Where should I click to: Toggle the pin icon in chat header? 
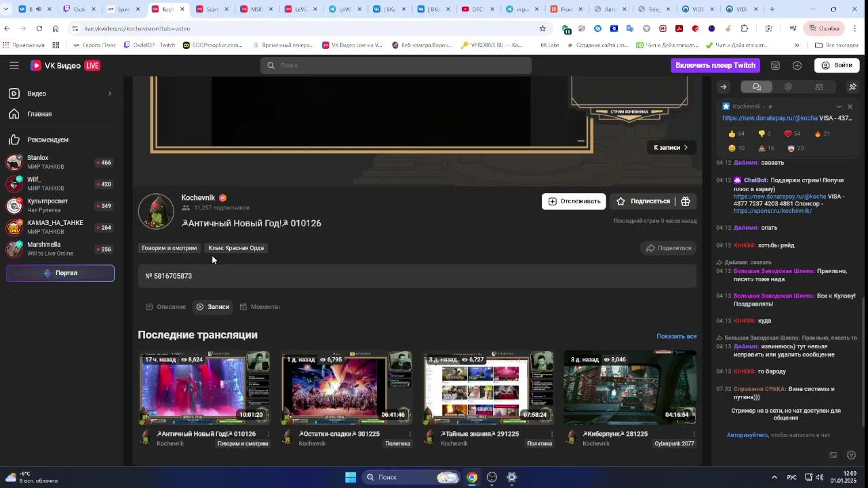[x=852, y=87]
